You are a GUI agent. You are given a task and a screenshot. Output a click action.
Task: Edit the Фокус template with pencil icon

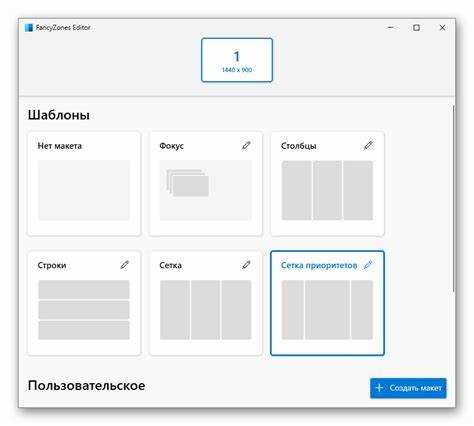(x=246, y=146)
